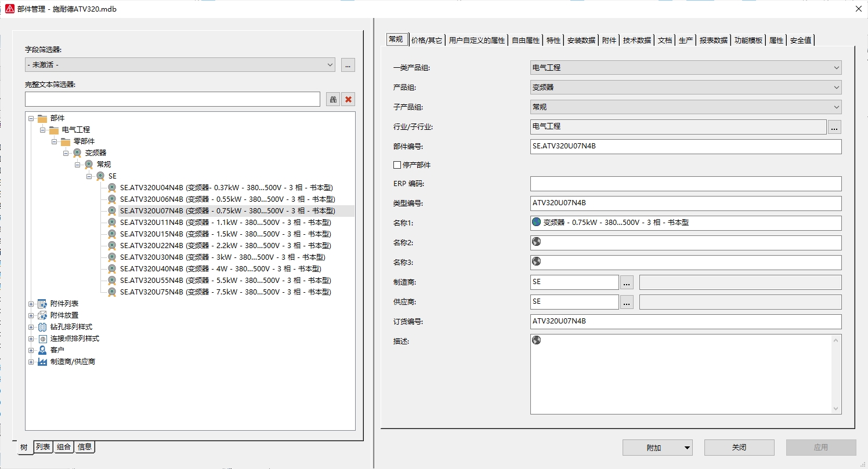868x469 pixels.
Task: Collapse the 常规 tree node
Action: tap(77, 165)
